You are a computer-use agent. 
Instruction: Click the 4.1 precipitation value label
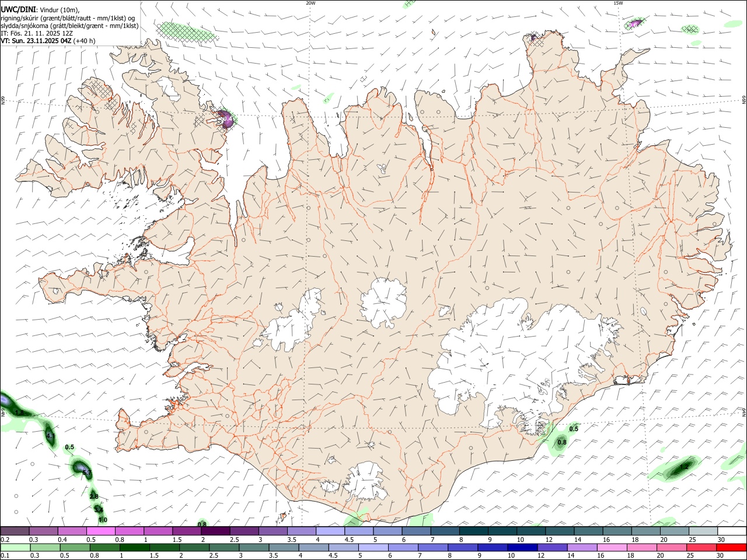click(x=50, y=436)
